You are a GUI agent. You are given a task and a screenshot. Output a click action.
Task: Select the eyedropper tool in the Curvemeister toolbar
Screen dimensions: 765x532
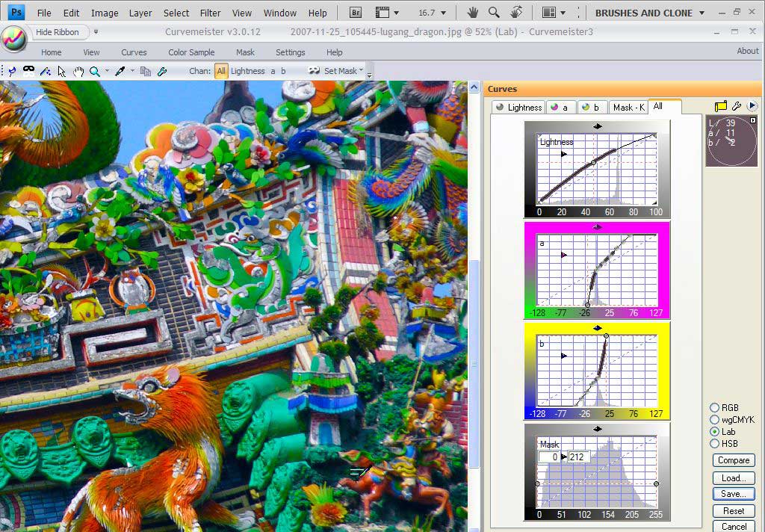click(120, 71)
